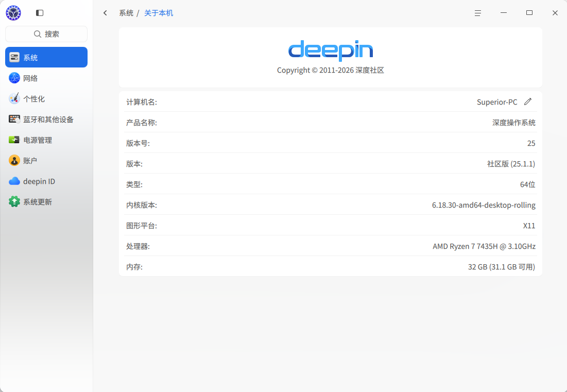Minimize the settings window
The image size is (567, 392).
(x=503, y=13)
